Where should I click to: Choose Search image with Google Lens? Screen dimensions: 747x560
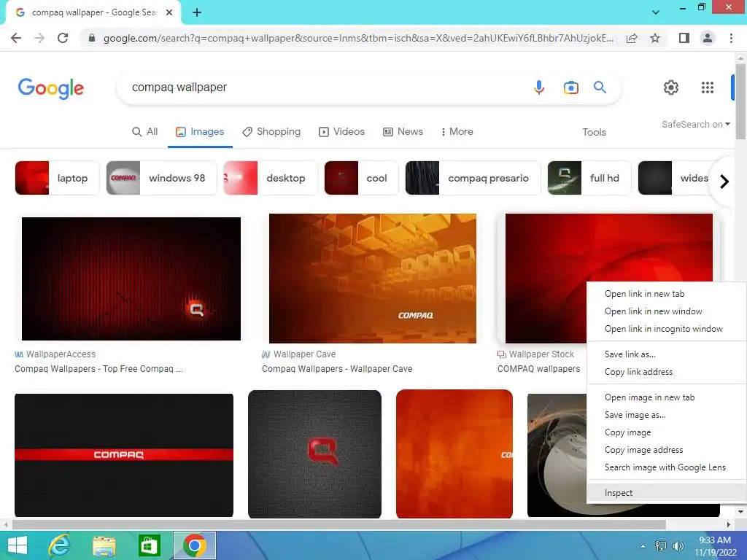point(667,467)
